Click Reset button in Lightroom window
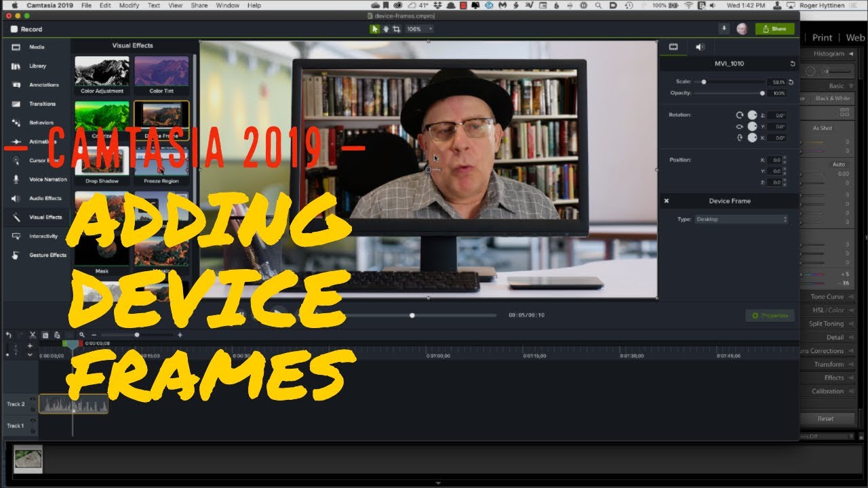Viewport: 868px width, 488px height. coord(825,419)
